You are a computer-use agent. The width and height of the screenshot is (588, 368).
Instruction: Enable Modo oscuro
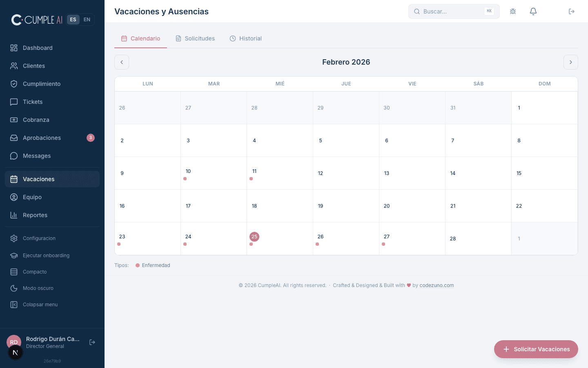(x=38, y=288)
